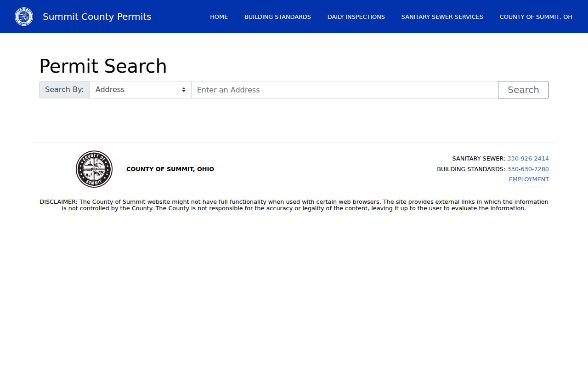Click the DISCLAIMER paragraph text
The image size is (588, 368).
(x=294, y=205)
